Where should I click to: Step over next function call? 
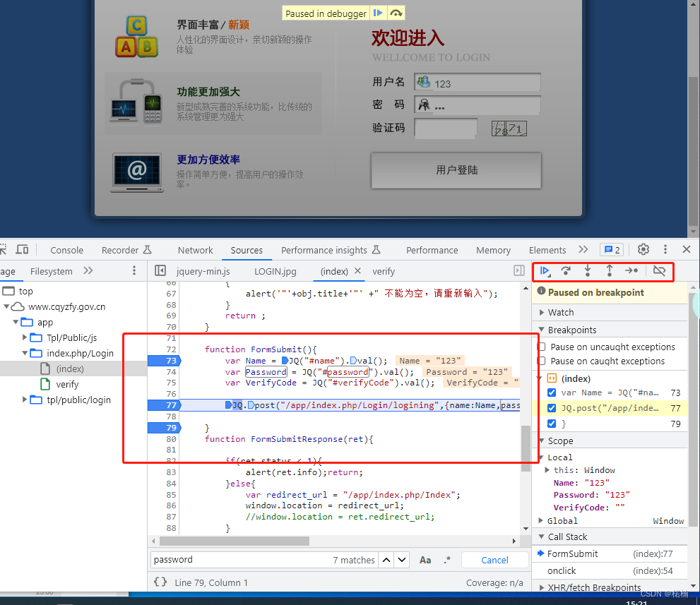coord(566,271)
